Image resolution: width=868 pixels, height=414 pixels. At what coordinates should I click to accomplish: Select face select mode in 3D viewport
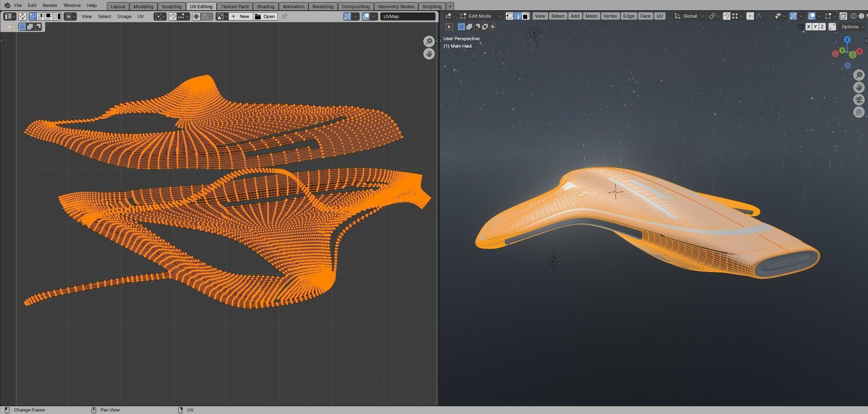526,16
